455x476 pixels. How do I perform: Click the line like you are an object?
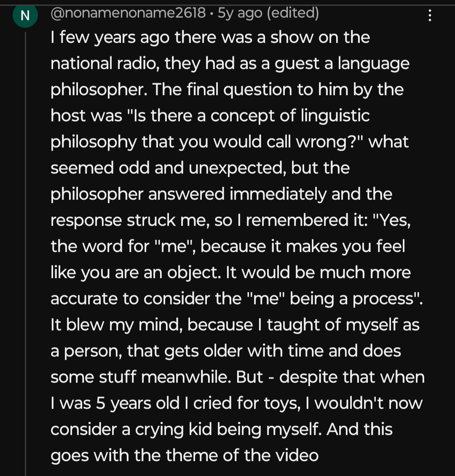click(x=230, y=273)
